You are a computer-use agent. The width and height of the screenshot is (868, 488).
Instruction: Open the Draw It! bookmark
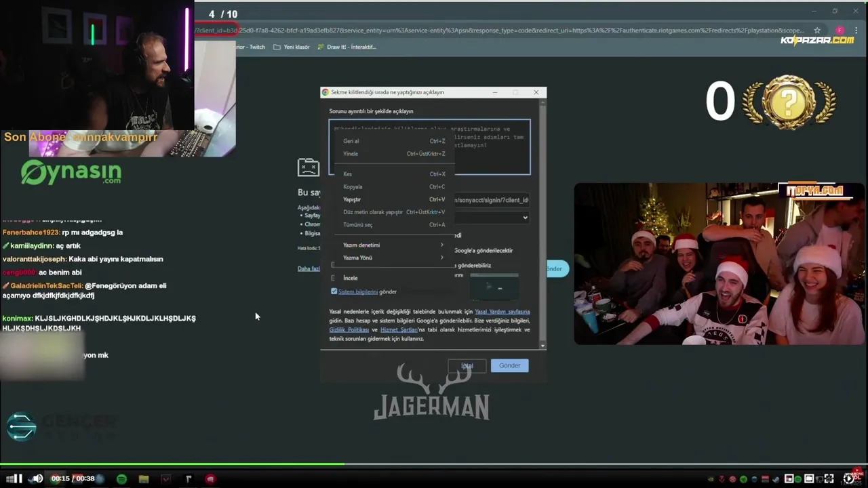[x=346, y=47]
